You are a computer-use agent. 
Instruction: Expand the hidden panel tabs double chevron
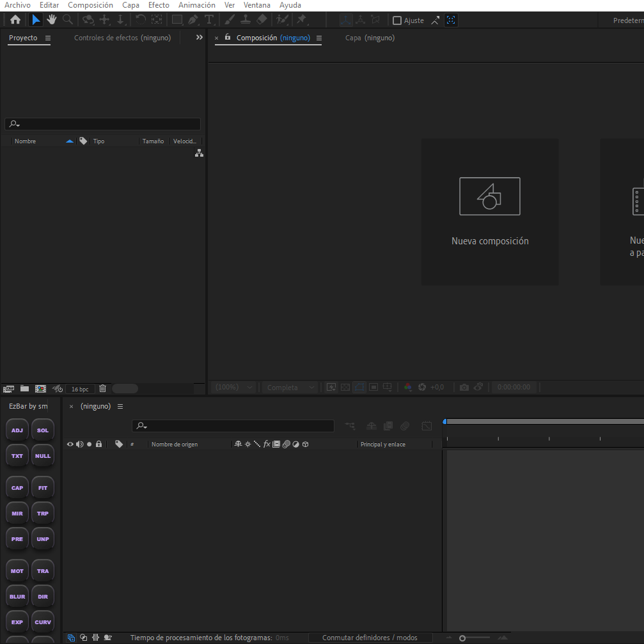(199, 37)
